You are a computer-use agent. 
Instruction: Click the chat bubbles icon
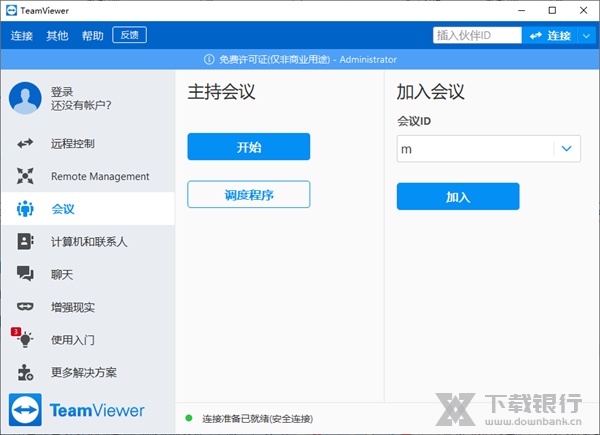[x=25, y=274]
